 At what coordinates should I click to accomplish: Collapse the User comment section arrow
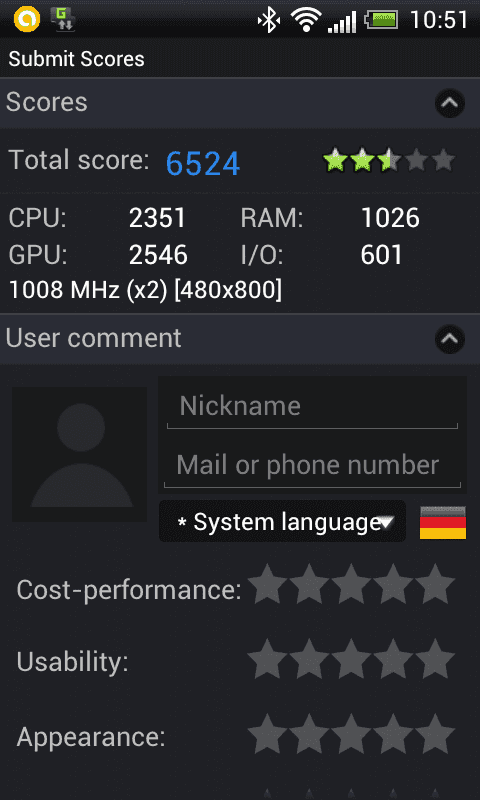click(x=450, y=339)
